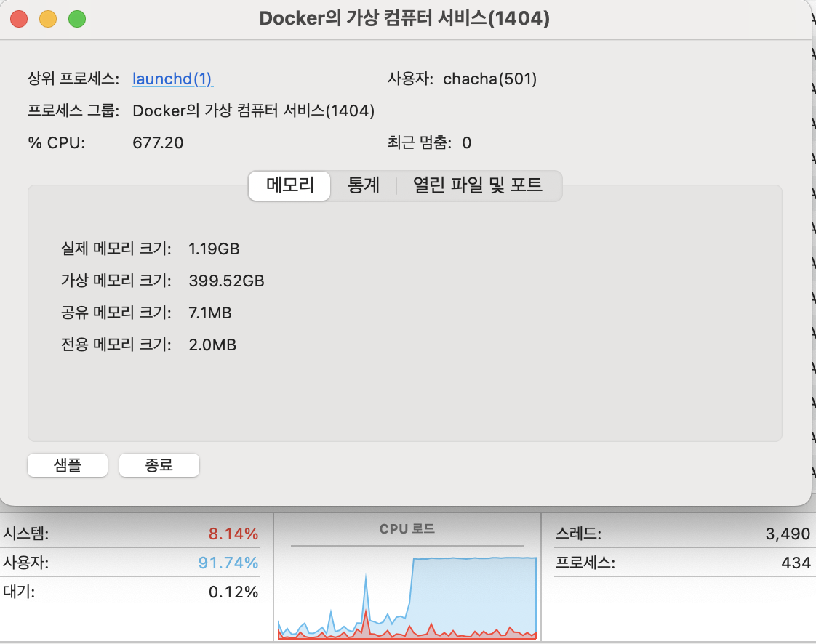Click the CPU 로드 graph in Activity Monitor
The image size is (816, 644).
[407, 598]
